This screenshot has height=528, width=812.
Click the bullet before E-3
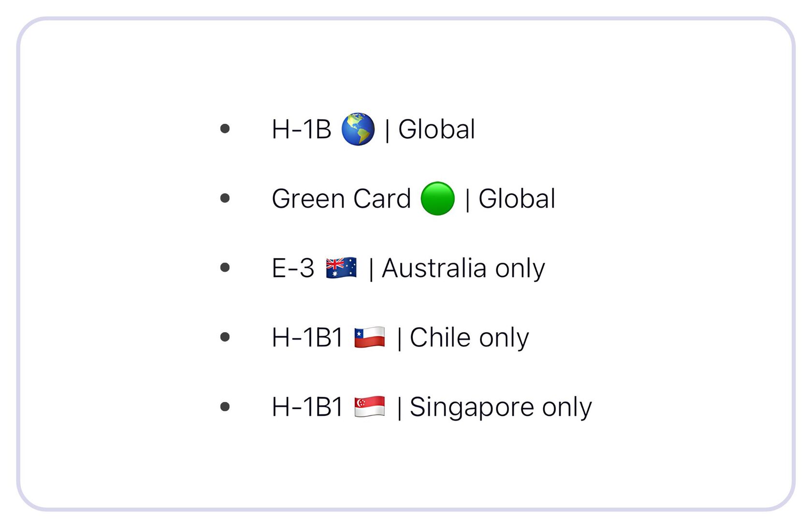pos(225,267)
